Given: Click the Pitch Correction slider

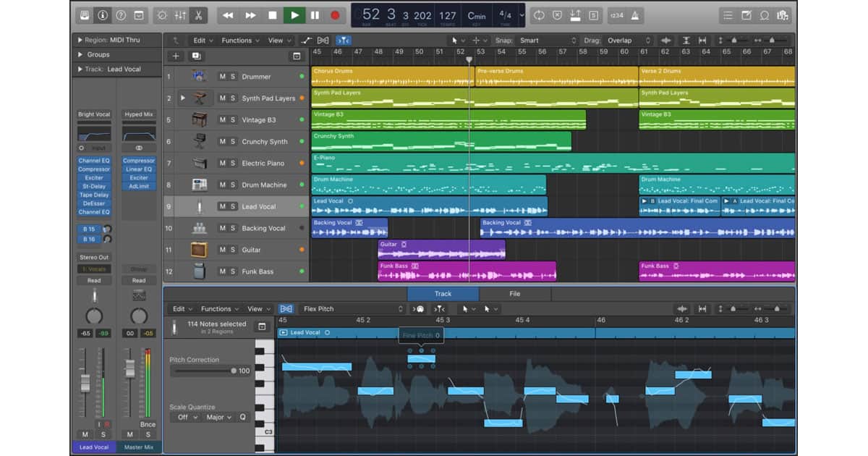Looking at the screenshot, I should click(x=205, y=371).
